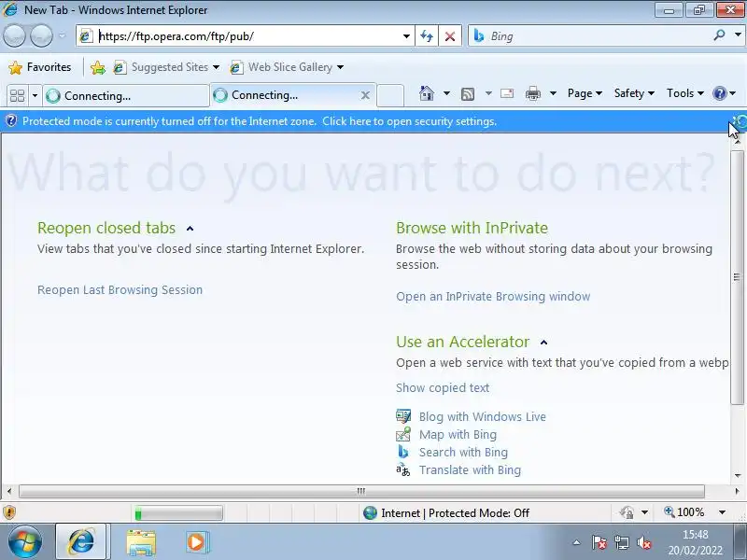
Task: Close the active Connecting tab
Action: point(365,95)
